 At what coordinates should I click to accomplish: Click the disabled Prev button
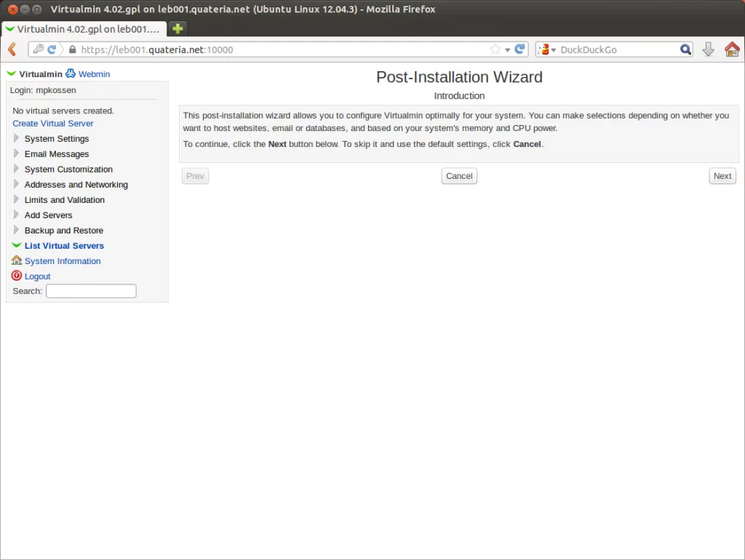(195, 176)
